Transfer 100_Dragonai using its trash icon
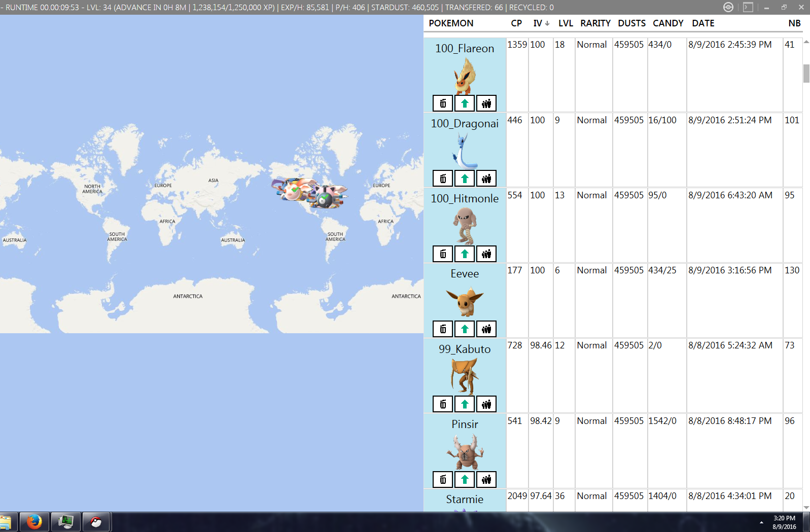 pos(443,179)
